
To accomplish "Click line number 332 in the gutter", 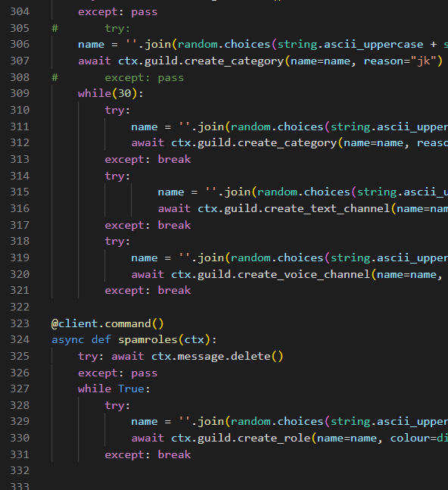I will 20,470.
